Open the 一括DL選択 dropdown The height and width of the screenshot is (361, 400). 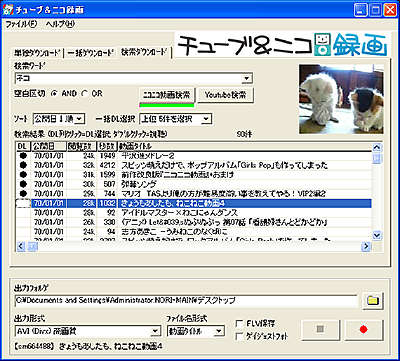point(206,118)
